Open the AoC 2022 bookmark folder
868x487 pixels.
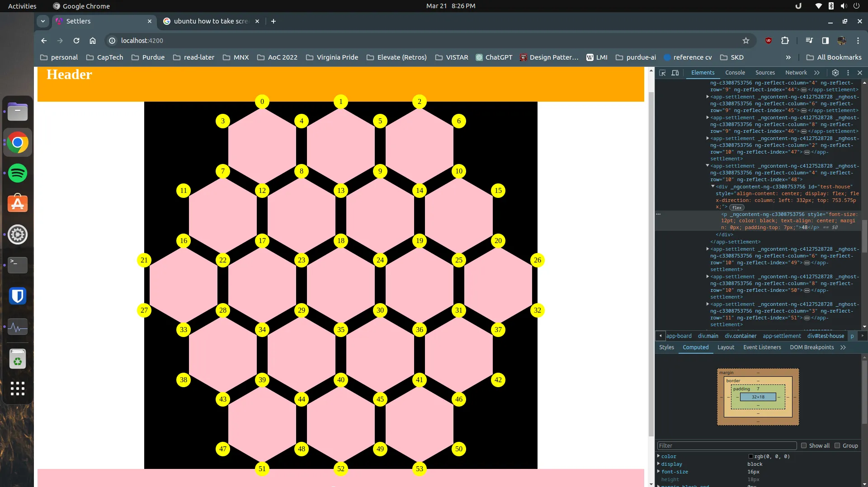[278, 57]
